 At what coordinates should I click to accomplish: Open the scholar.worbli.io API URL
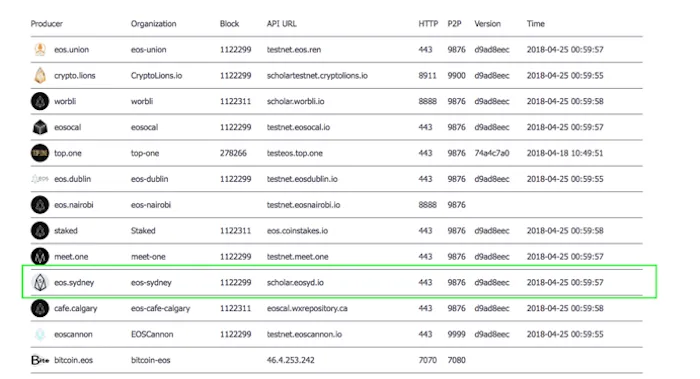[295, 101]
